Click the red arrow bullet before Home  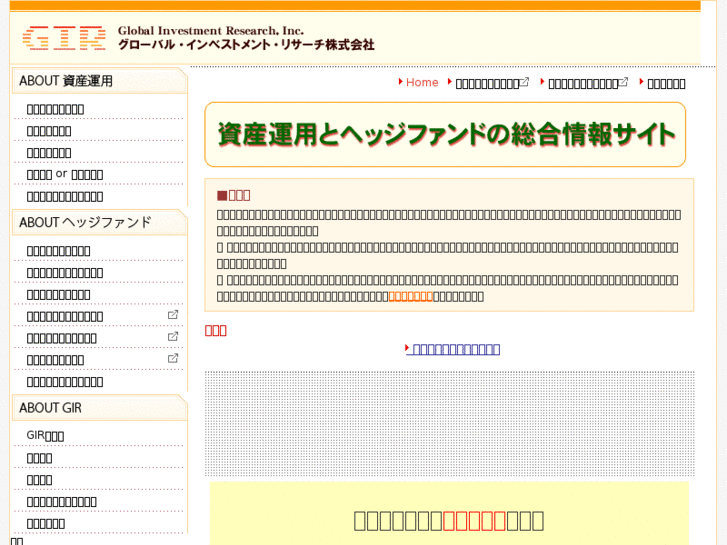400,82
